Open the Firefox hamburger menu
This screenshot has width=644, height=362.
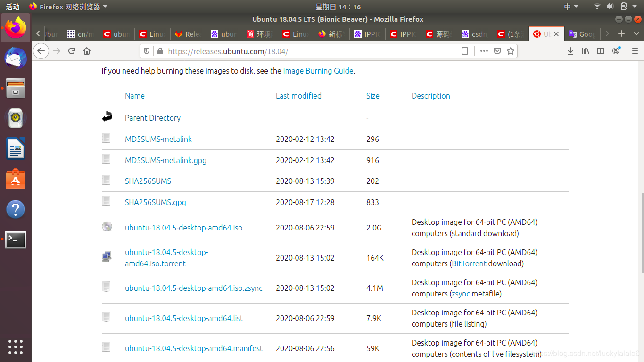tap(634, 50)
